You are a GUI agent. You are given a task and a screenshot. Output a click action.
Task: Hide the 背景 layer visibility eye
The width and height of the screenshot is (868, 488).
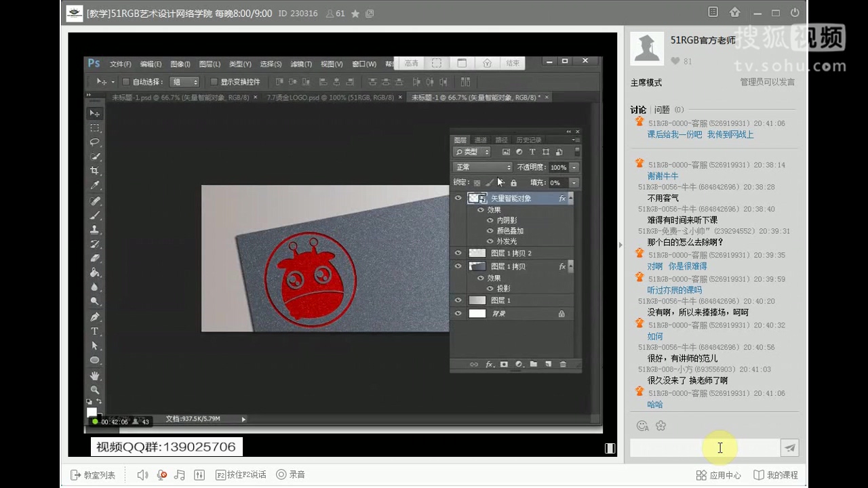459,313
